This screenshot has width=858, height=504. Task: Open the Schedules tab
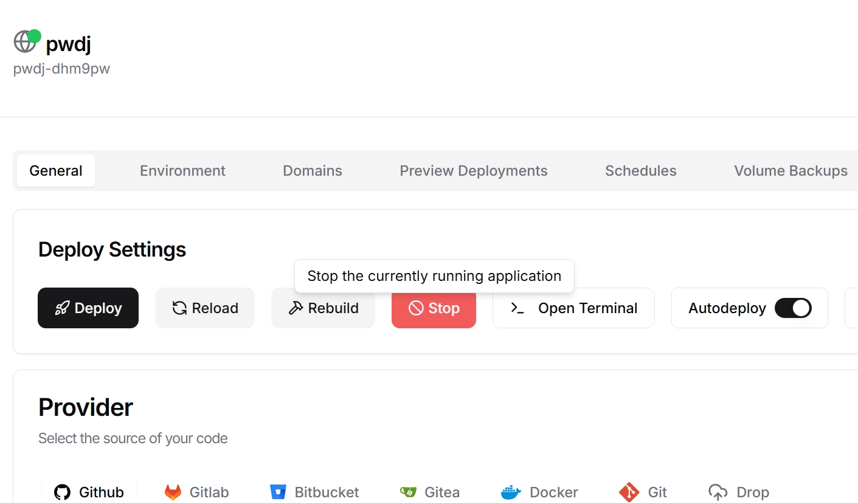tap(640, 171)
